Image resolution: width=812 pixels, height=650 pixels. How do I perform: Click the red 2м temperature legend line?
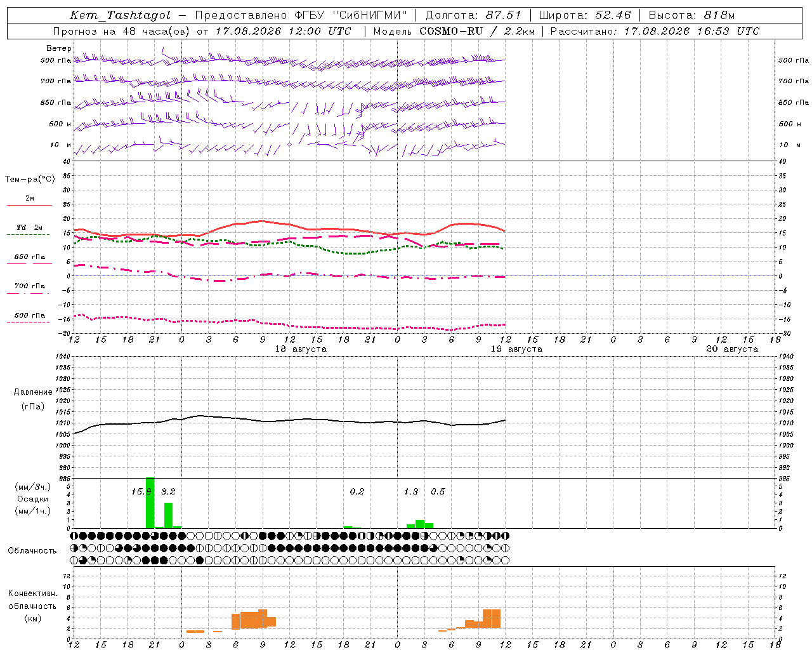point(29,205)
